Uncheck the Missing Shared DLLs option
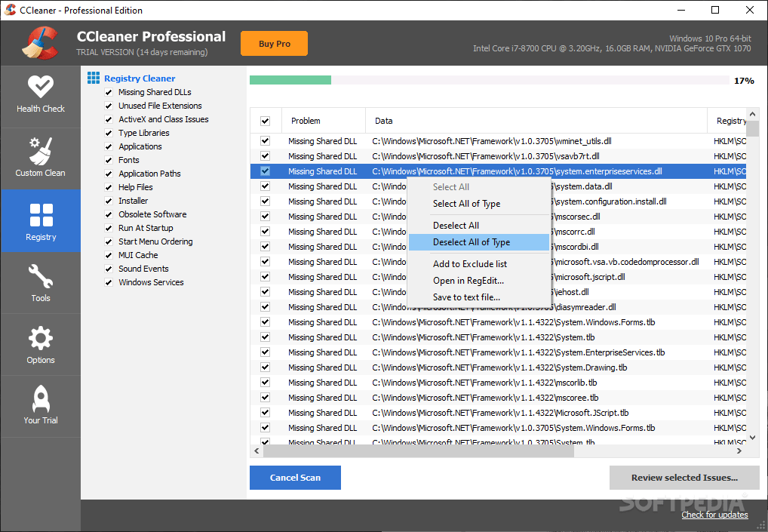Screen dimensions: 768x532 tap(109, 91)
